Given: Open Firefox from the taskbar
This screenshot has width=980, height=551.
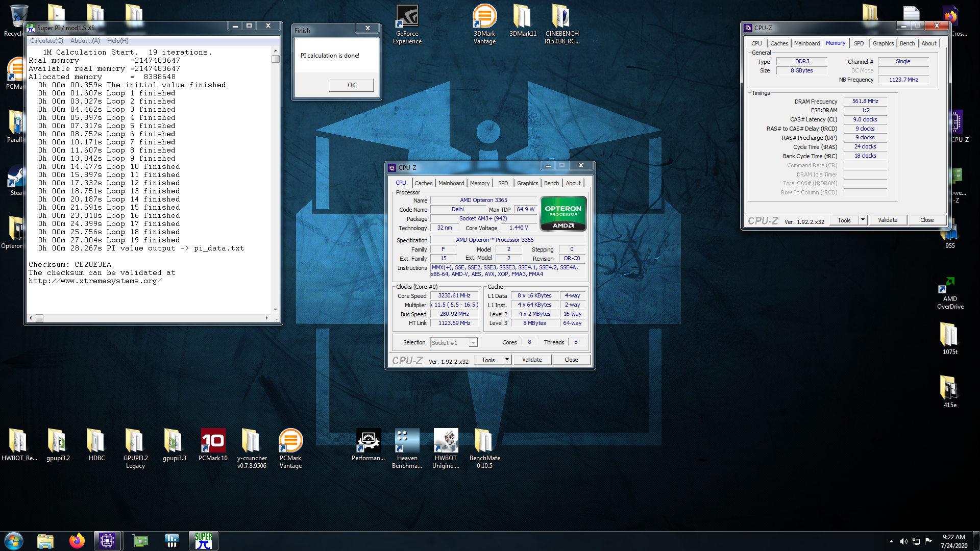Looking at the screenshot, I should 77,541.
